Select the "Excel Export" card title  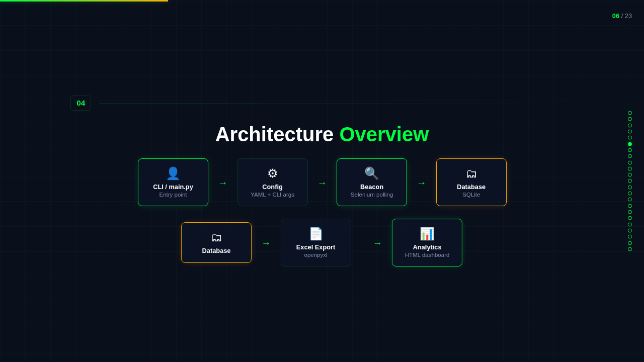[x=316, y=247]
